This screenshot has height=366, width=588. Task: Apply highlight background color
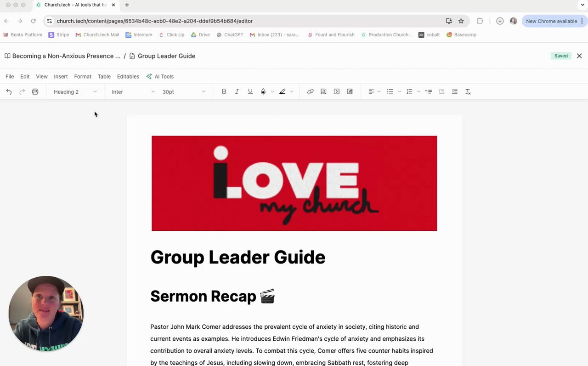point(283,91)
